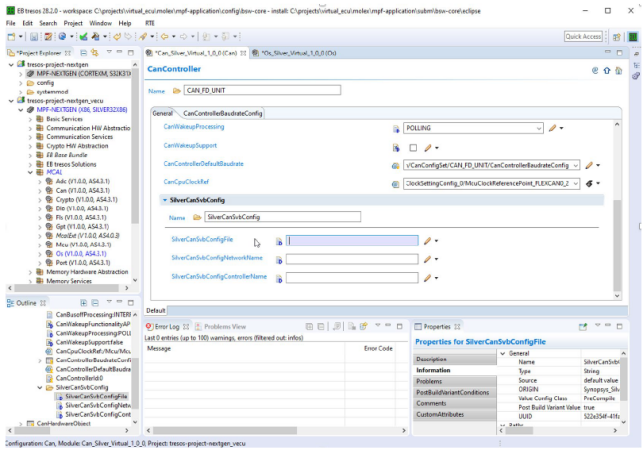643x450 pixels.
Task: Select the CustomAttributes properties section
Action: coord(454,415)
